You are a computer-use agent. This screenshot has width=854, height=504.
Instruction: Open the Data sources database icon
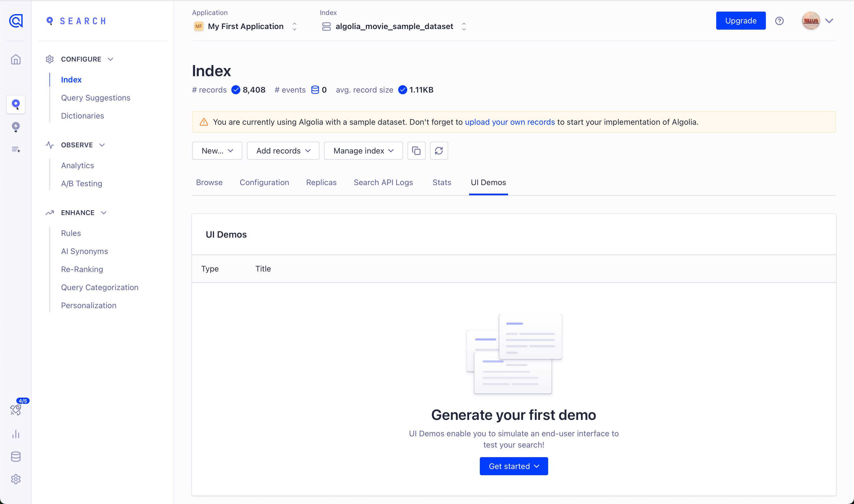[16, 457]
